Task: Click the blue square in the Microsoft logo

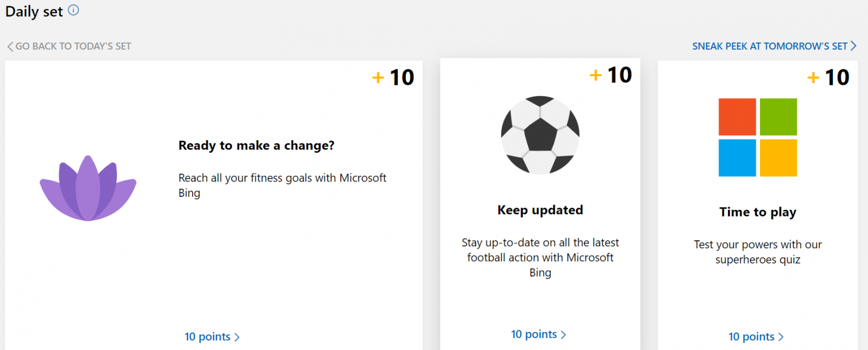Action: coord(737,157)
